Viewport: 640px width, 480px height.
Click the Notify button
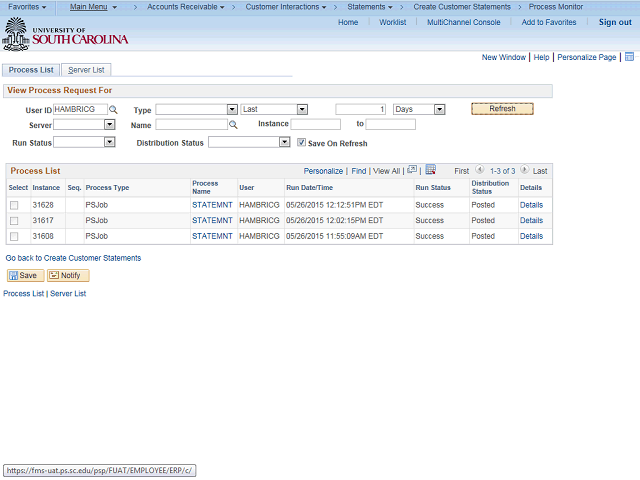68,276
